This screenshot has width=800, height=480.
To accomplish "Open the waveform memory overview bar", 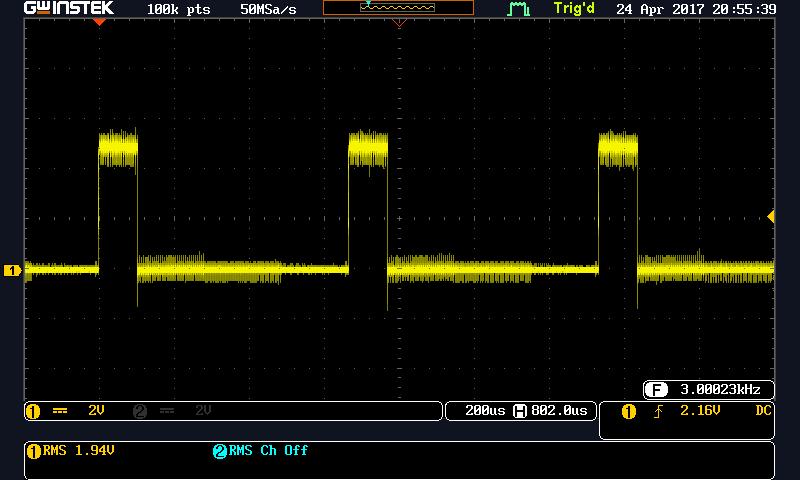I will (x=398, y=8).
